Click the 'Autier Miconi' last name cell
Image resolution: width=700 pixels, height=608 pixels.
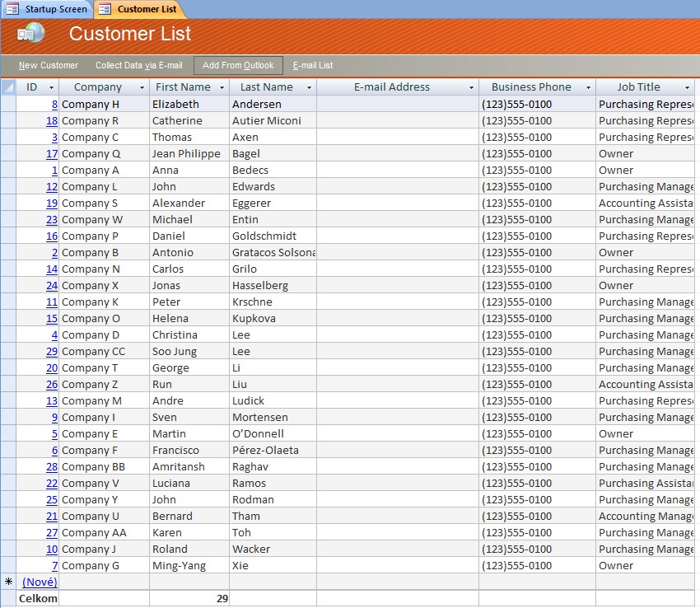click(273, 120)
